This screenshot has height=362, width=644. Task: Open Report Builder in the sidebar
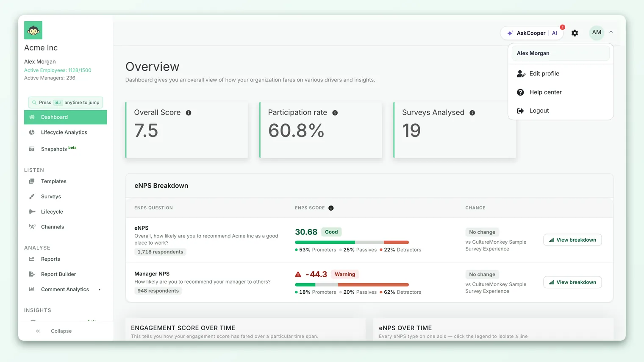point(65,274)
